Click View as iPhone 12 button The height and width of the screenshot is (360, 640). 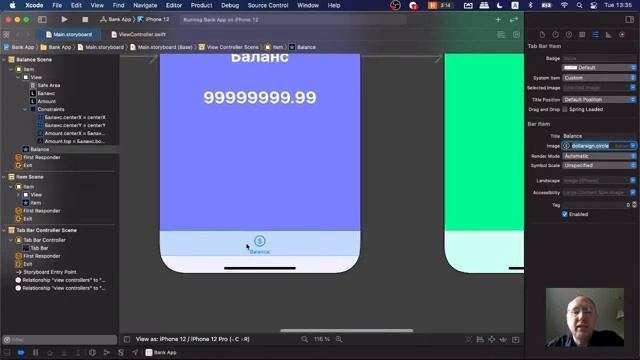(x=193, y=339)
